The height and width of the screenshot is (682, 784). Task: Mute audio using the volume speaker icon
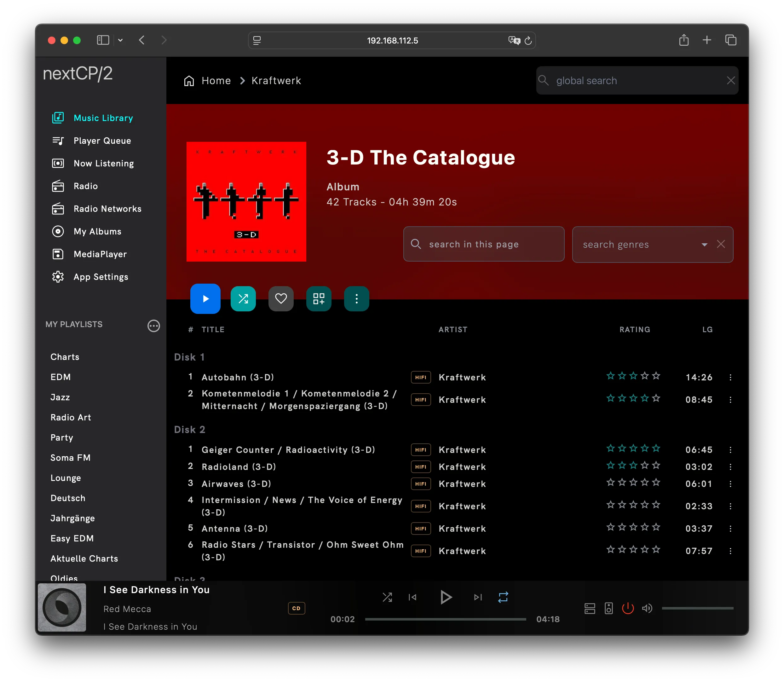pos(647,608)
